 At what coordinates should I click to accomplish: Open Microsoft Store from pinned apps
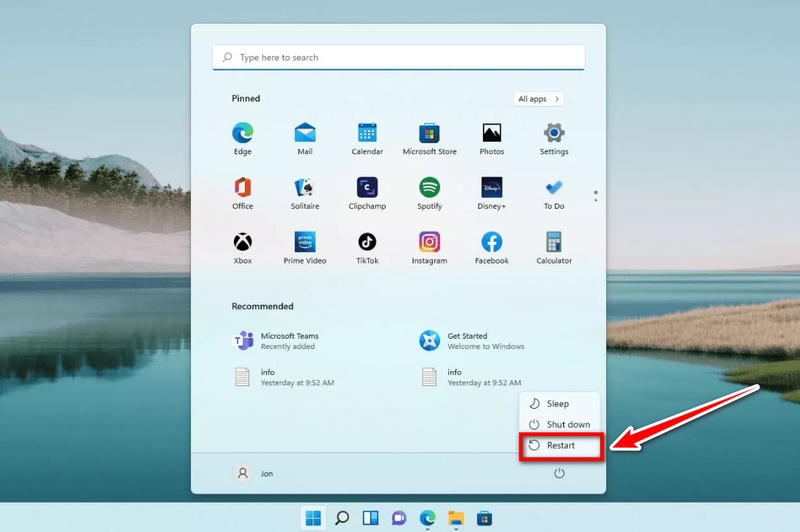tap(429, 139)
